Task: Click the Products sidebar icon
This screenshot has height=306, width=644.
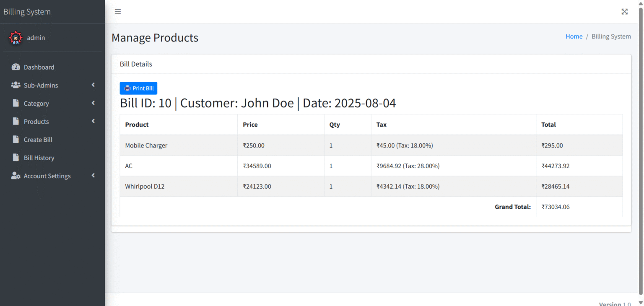Action: click(16, 122)
